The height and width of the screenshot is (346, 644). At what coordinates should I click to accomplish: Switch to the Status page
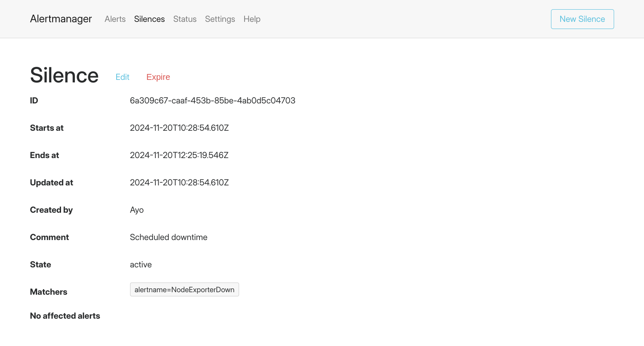185,19
